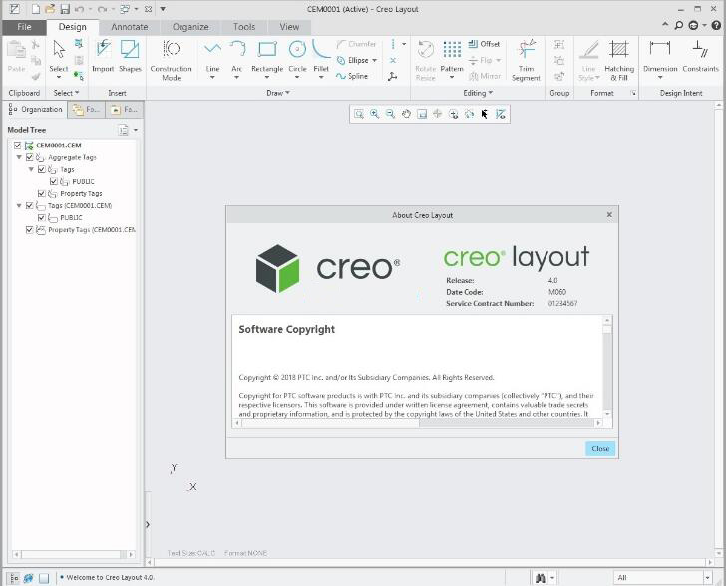Click the Undo arrow icon

click(80, 9)
